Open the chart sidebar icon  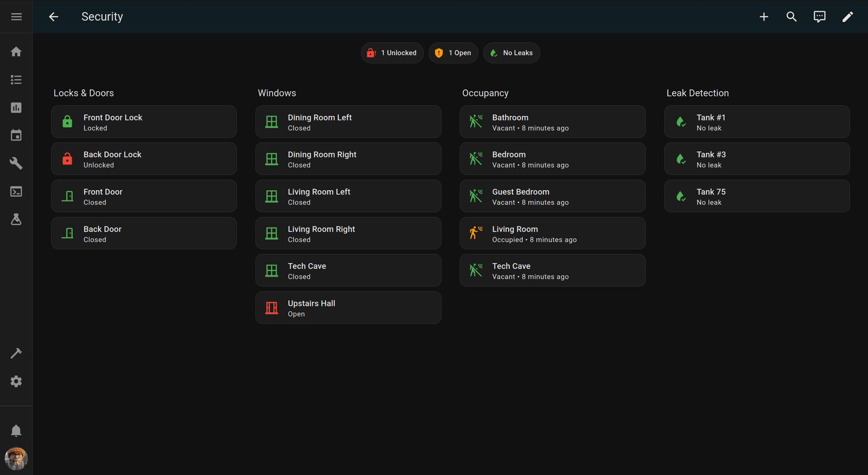pos(16,107)
